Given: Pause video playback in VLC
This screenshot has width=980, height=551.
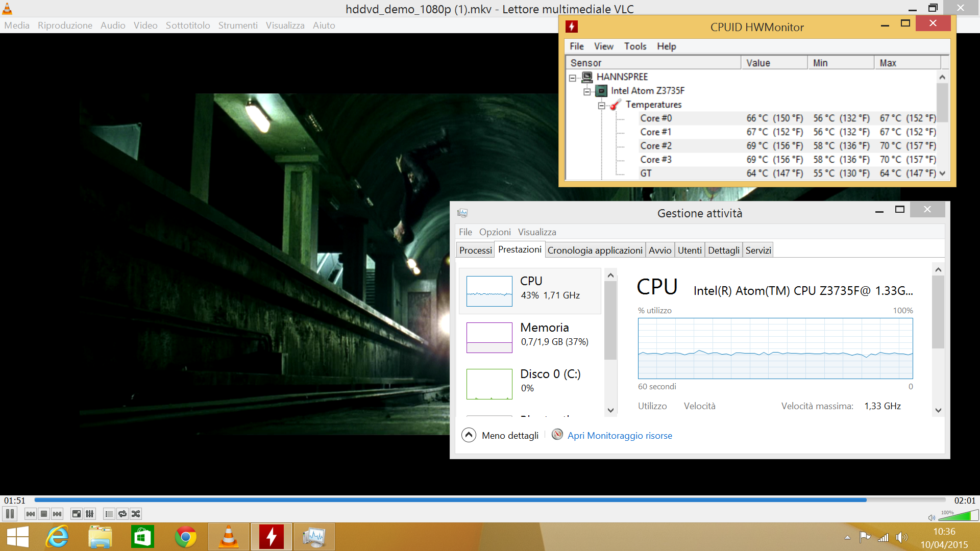Looking at the screenshot, I should (x=10, y=514).
